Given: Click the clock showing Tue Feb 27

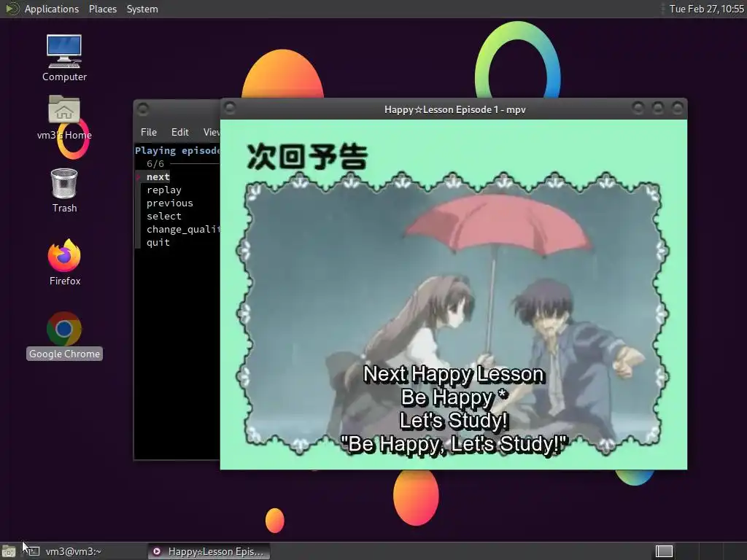Looking at the screenshot, I should [706, 9].
